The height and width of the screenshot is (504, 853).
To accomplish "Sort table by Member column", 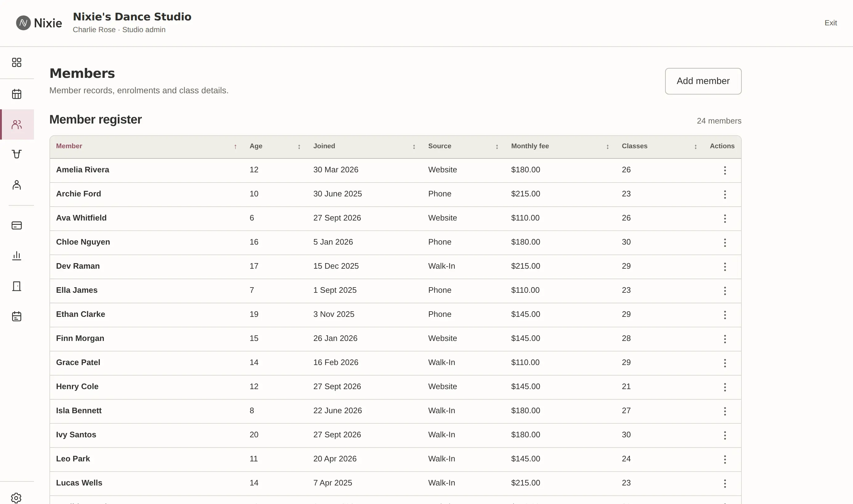I will pos(146,146).
